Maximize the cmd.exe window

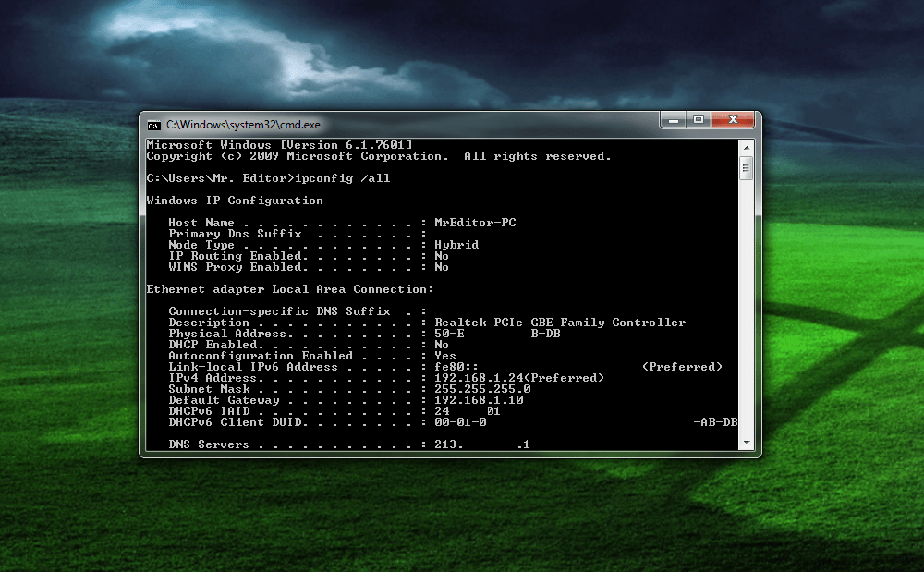(699, 119)
